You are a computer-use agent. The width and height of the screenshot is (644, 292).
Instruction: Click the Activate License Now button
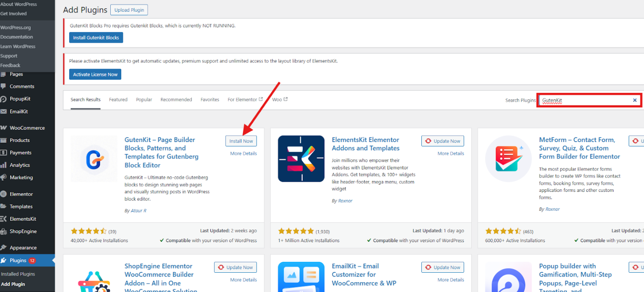(x=95, y=75)
